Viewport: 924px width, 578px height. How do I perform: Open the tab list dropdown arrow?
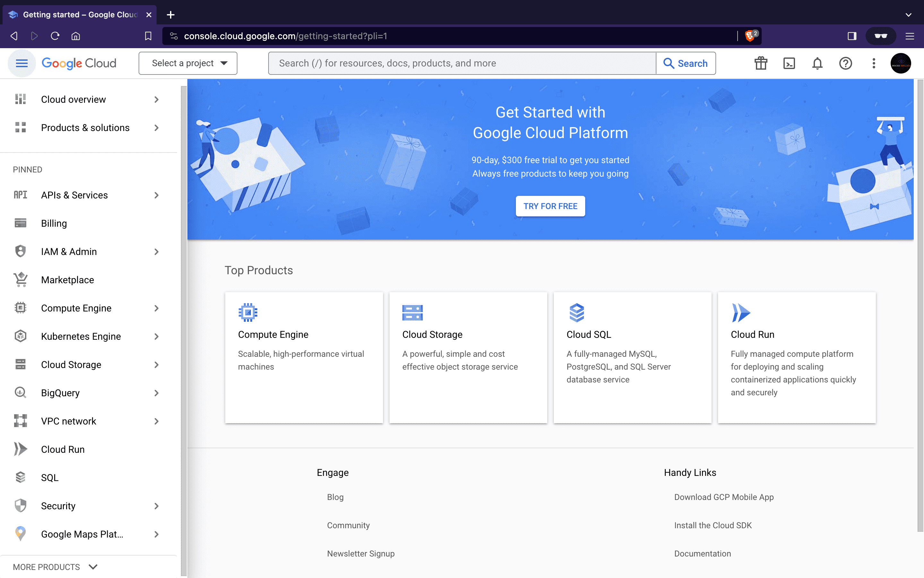click(x=908, y=14)
